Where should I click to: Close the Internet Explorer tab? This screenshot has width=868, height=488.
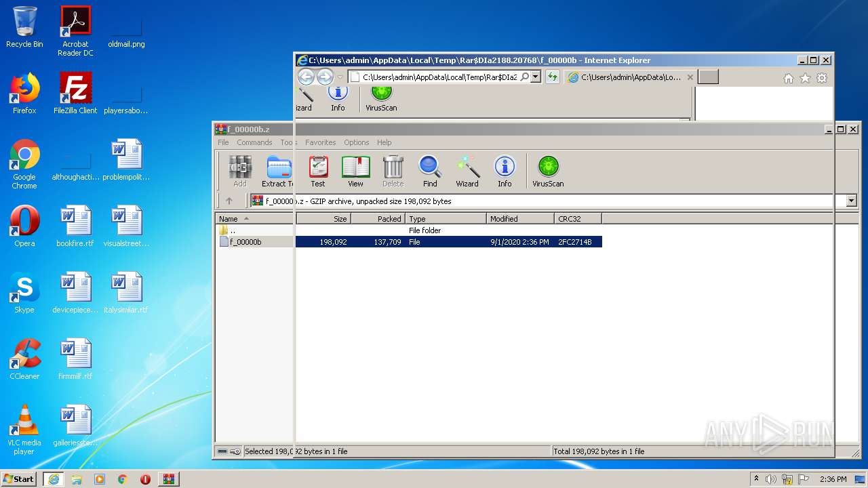[690, 77]
